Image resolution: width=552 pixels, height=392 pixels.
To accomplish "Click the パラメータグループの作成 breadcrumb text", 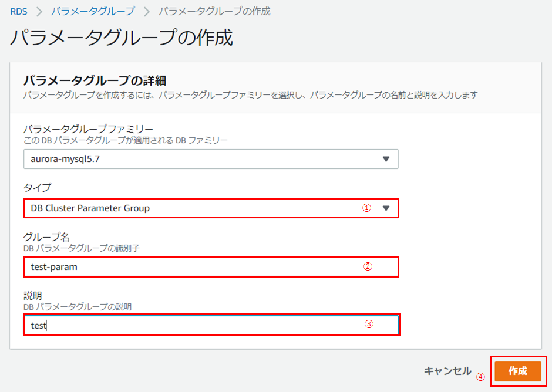I will click(214, 11).
